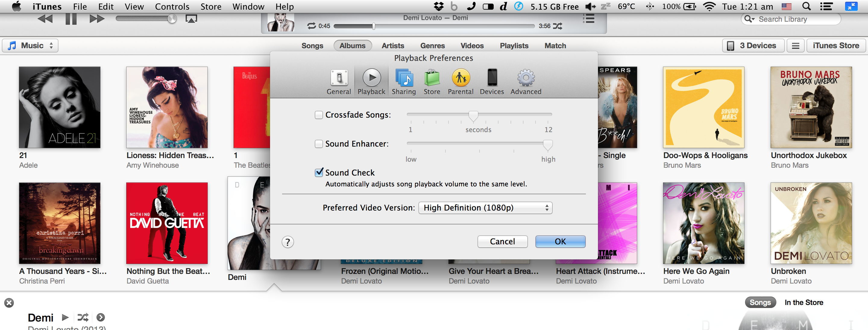
Task: Click the Cancel button
Action: click(x=502, y=242)
